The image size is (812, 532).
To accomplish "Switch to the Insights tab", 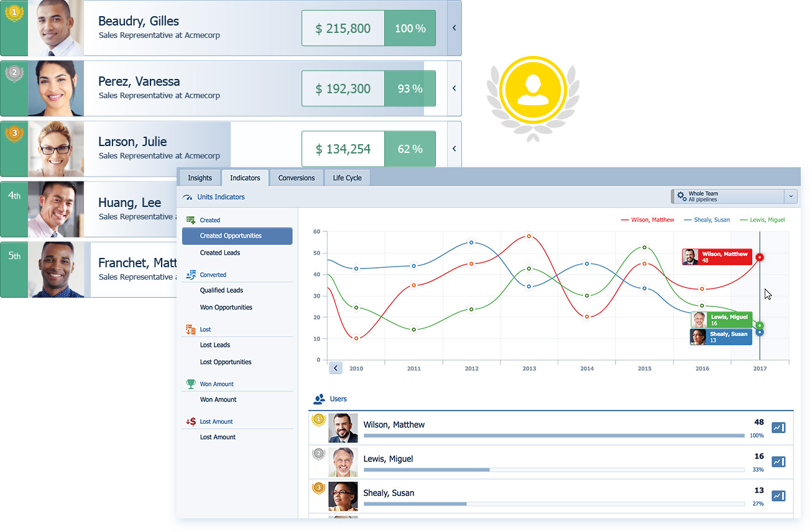I will (200, 178).
